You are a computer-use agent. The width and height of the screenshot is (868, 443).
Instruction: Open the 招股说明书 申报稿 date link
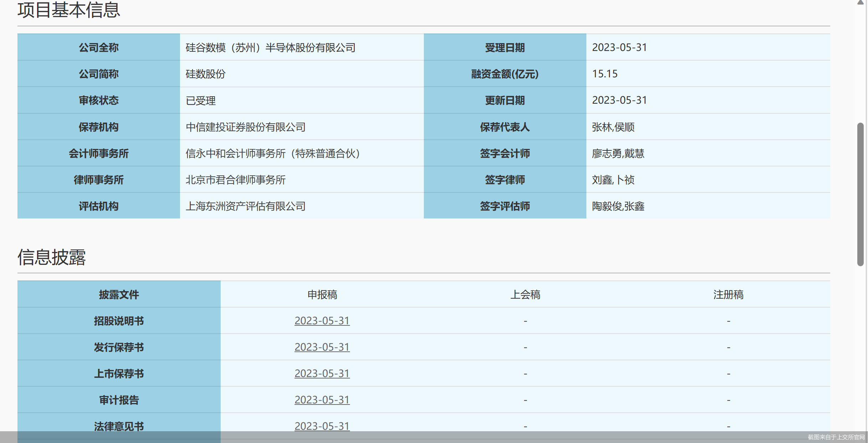pos(322,321)
